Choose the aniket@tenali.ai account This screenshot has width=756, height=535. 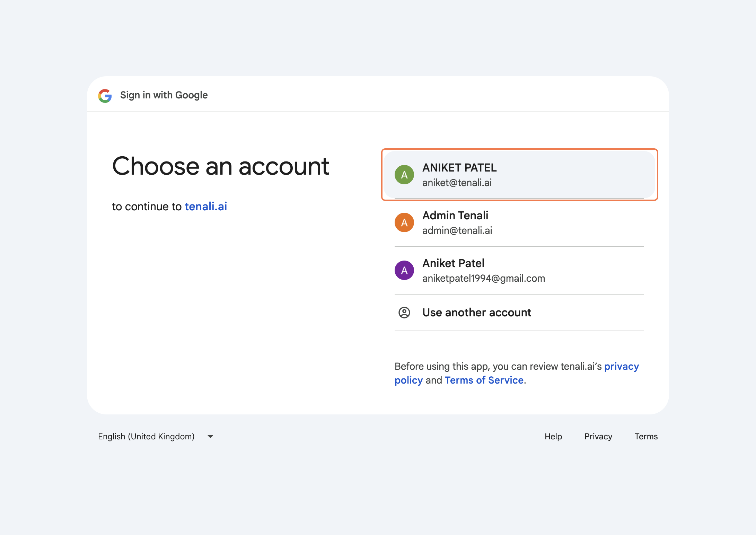(x=457, y=183)
